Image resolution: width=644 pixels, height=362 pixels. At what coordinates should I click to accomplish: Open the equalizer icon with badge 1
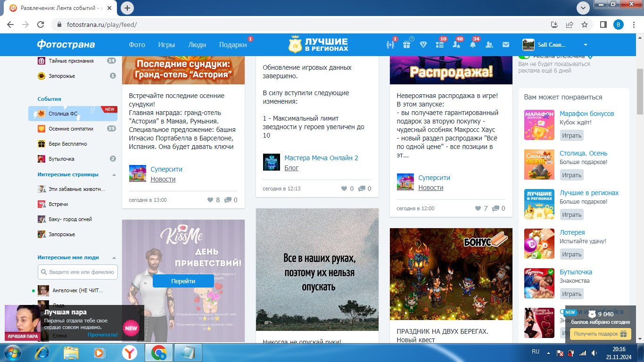[390, 45]
